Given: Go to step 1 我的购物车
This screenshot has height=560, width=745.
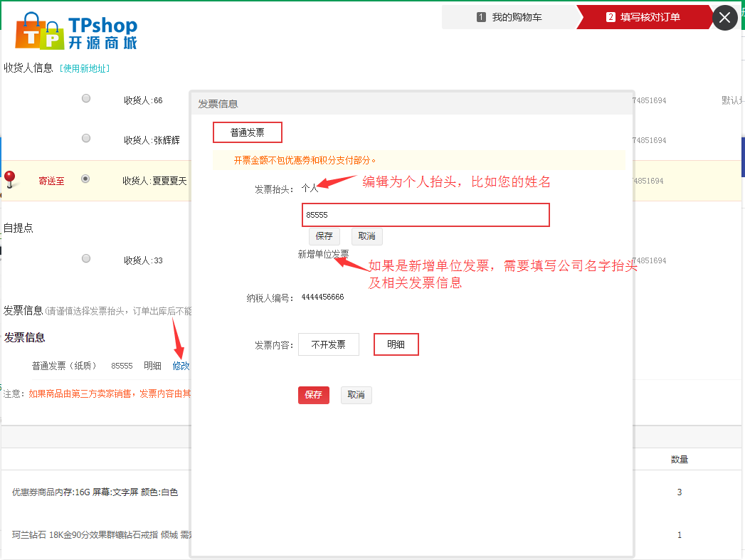Looking at the screenshot, I should (509, 17).
